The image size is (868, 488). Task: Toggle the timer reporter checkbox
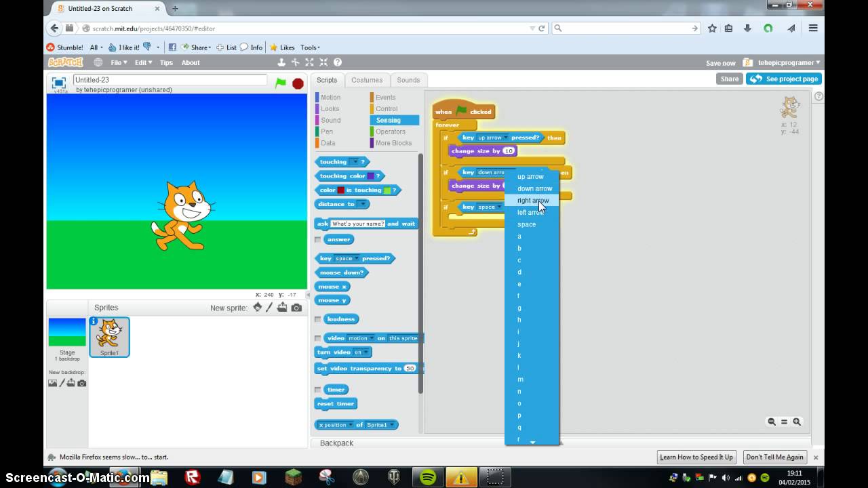317,390
